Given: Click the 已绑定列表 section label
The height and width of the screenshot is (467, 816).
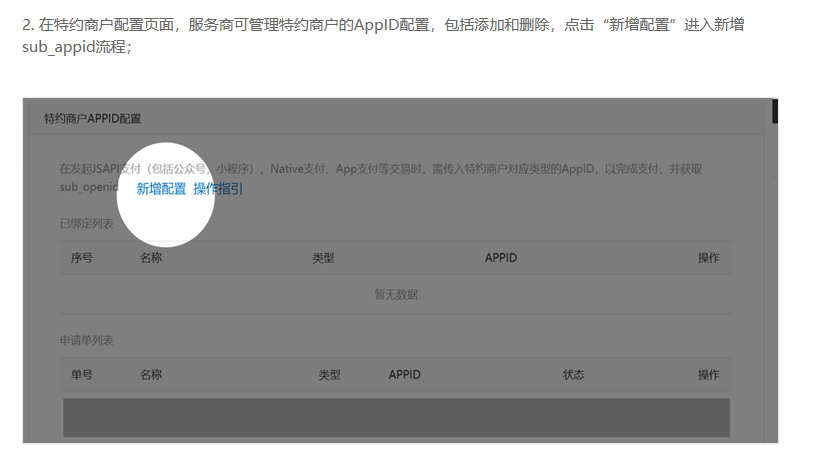Looking at the screenshot, I should click(x=86, y=223).
